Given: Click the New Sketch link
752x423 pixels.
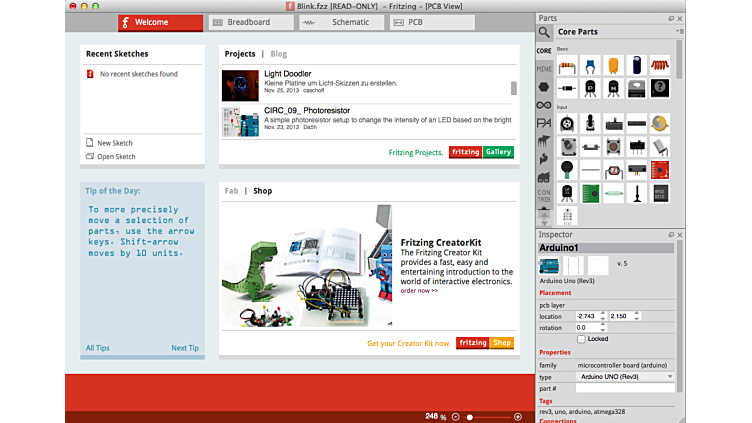Looking at the screenshot, I should (x=114, y=143).
